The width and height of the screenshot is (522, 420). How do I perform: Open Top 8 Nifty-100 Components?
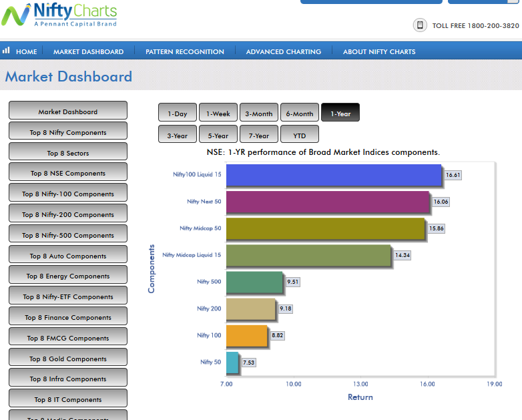(x=68, y=192)
